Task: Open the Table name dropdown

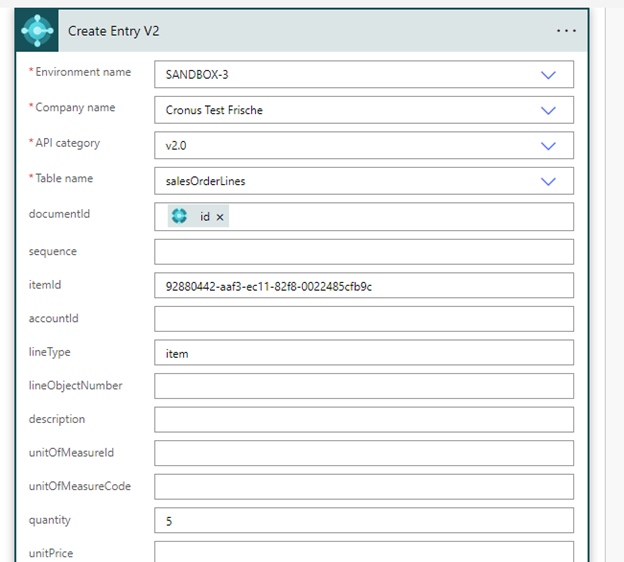Action: pos(547,181)
